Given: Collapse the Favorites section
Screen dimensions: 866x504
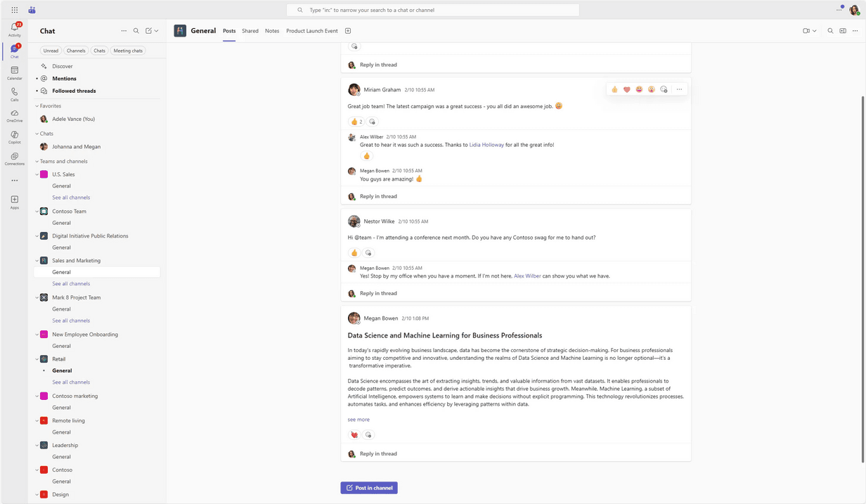Looking at the screenshot, I should [37, 106].
